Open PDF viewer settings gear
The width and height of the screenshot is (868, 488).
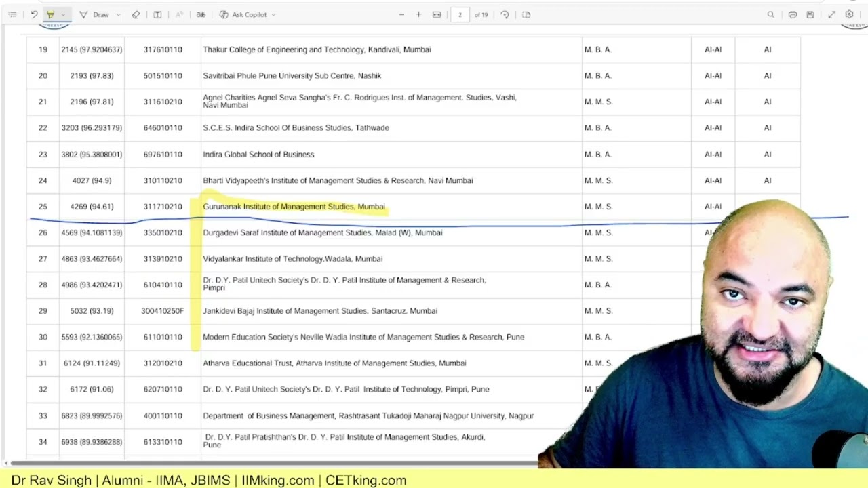849,14
